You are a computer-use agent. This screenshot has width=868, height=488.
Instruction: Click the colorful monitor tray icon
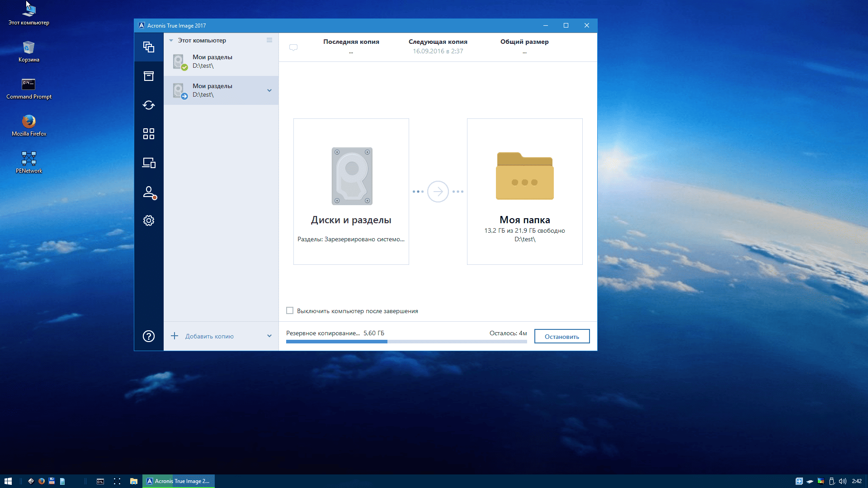coord(821,481)
